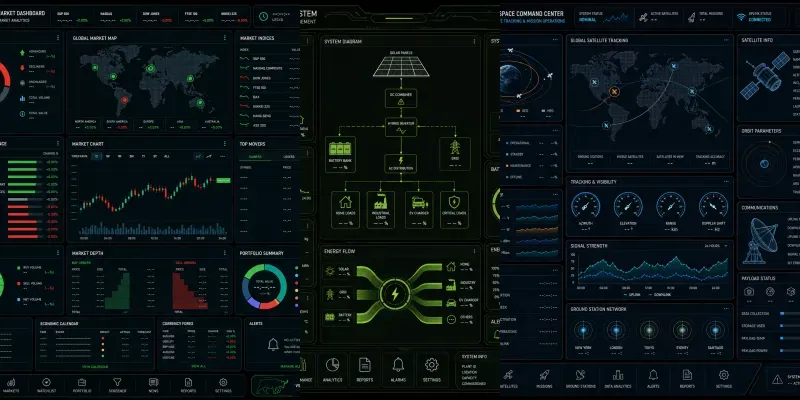Toggle the Standby status legend item

tap(516, 154)
